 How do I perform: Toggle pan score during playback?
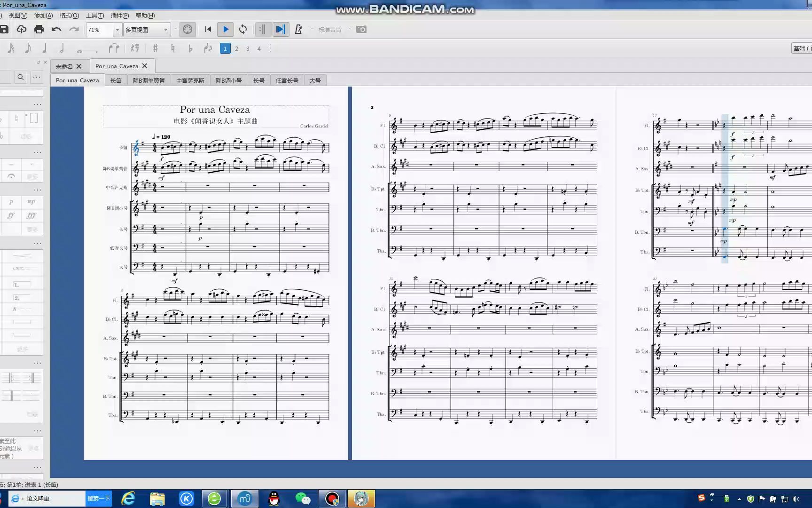click(x=280, y=29)
